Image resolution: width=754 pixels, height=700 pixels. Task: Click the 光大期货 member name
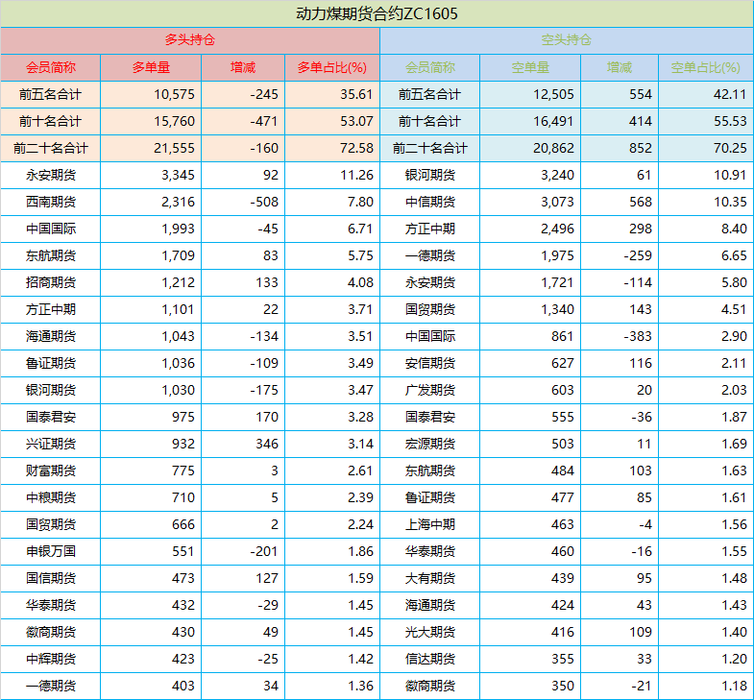(430, 632)
